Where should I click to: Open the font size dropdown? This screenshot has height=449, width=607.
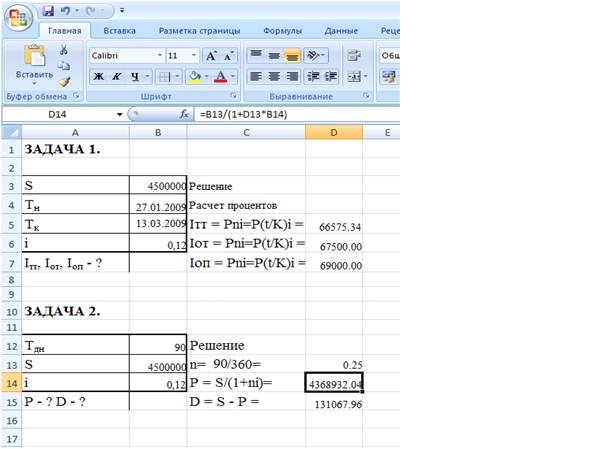pyautogui.click(x=194, y=56)
